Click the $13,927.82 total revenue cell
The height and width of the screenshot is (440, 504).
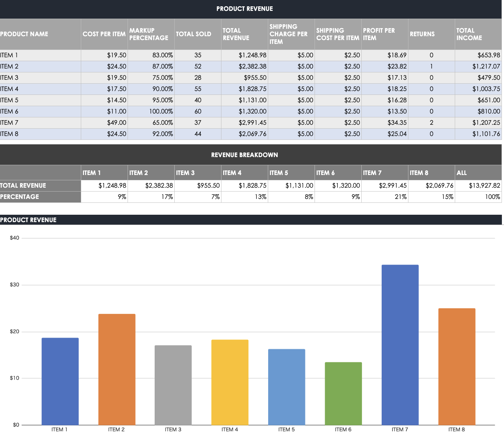pyautogui.click(x=478, y=185)
